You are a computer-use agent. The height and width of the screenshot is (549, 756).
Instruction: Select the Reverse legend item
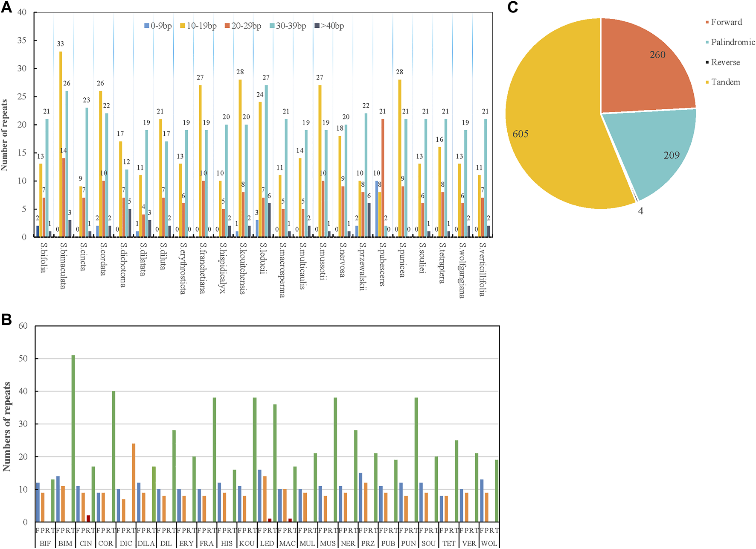tap(725, 62)
